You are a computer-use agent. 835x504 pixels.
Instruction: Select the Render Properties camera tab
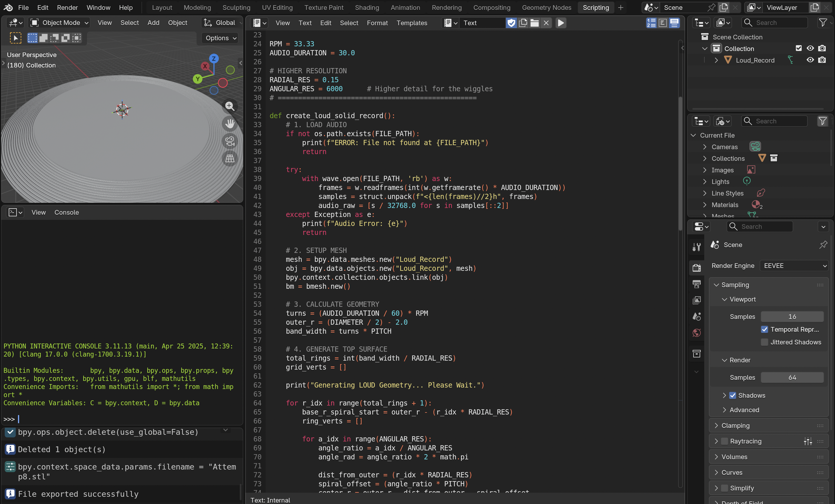[x=697, y=268]
